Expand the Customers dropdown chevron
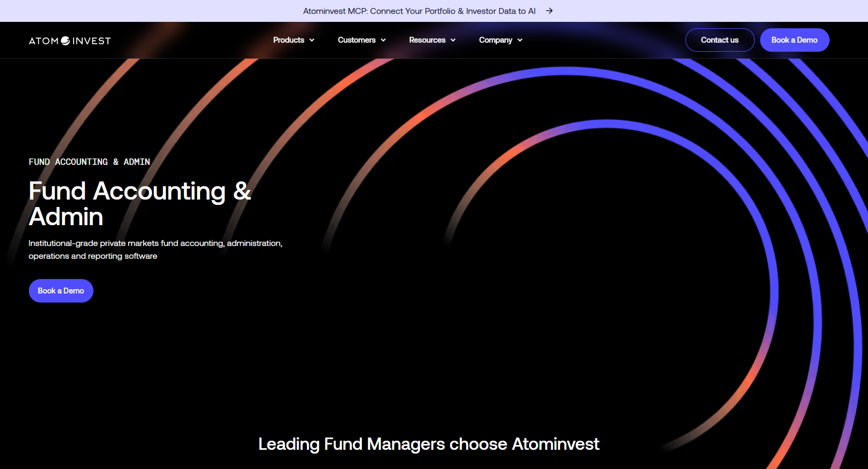This screenshot has width=868, height=469. tap(383, 40)
